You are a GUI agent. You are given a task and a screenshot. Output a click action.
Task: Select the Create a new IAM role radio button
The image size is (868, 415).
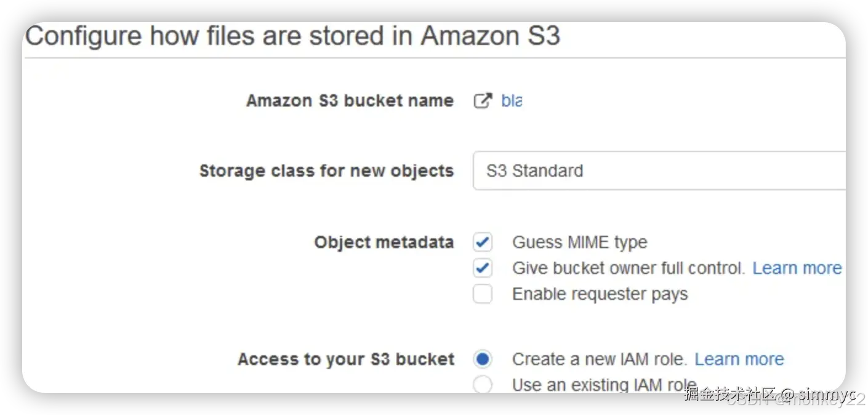[x=483, y=359]
